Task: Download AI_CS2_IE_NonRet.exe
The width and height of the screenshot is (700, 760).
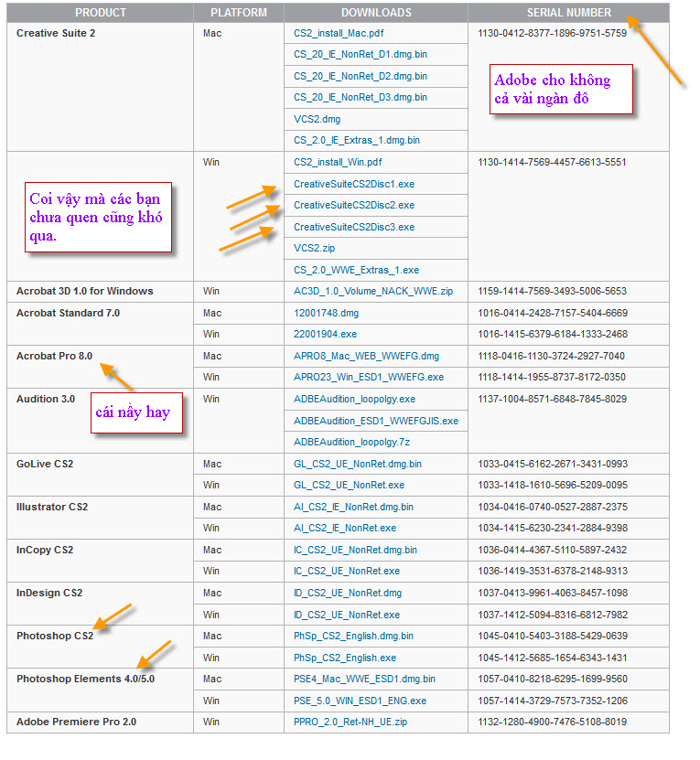Action: (345, 529)
